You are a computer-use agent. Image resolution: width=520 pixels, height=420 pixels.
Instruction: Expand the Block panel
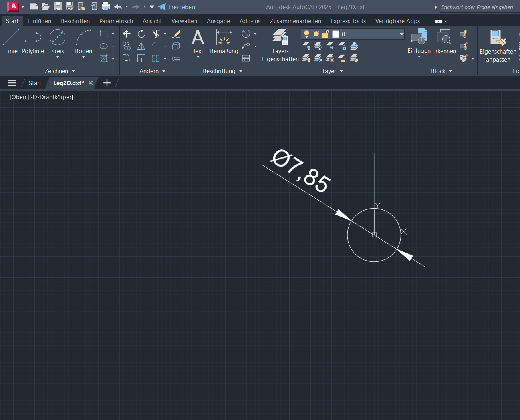[x=442, y=71]
